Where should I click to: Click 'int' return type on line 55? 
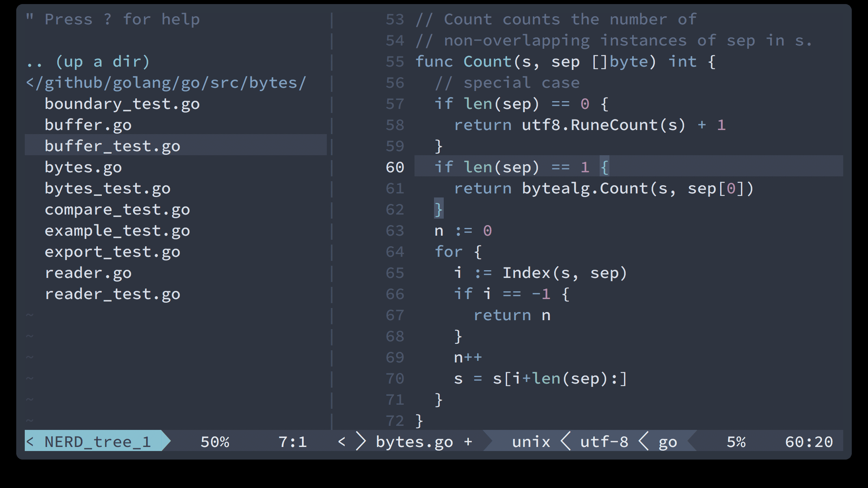pos(682,62)
